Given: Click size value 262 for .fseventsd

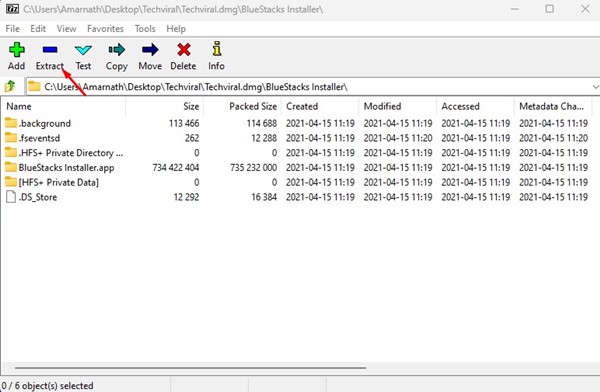Looking at the screenshot, I should pos(192,138).
